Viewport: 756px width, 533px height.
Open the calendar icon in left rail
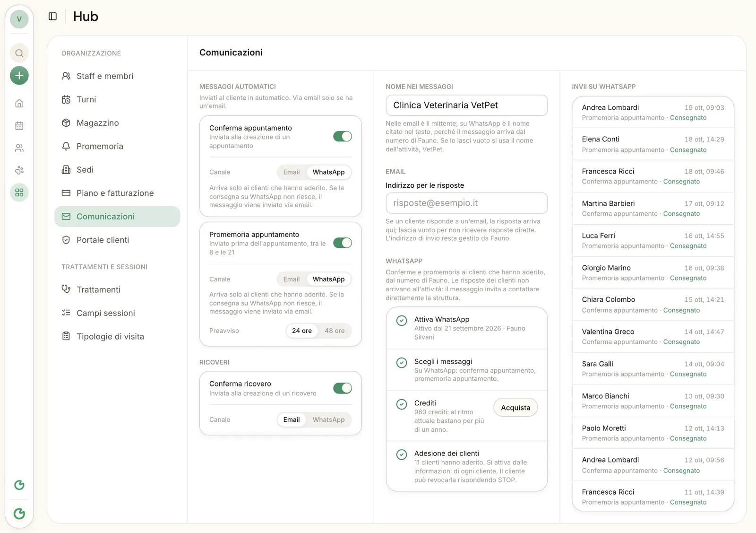pyautogui.click(x=19, y=126)
